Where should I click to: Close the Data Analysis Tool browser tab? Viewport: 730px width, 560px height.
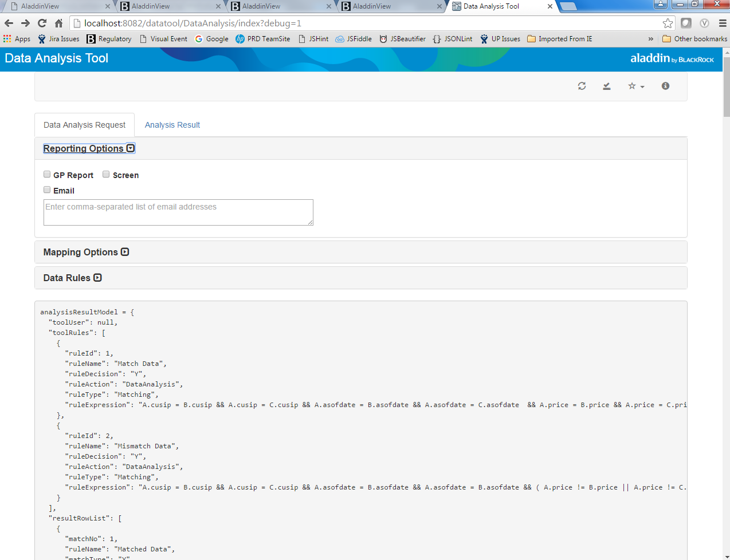pos(550,6)
